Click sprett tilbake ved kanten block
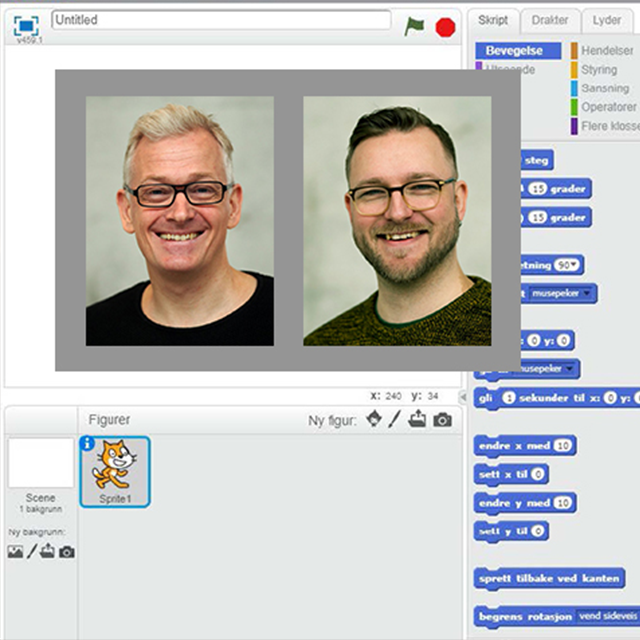Image resolution: width=640 pixels, height=640 pixels. point(549,578)
